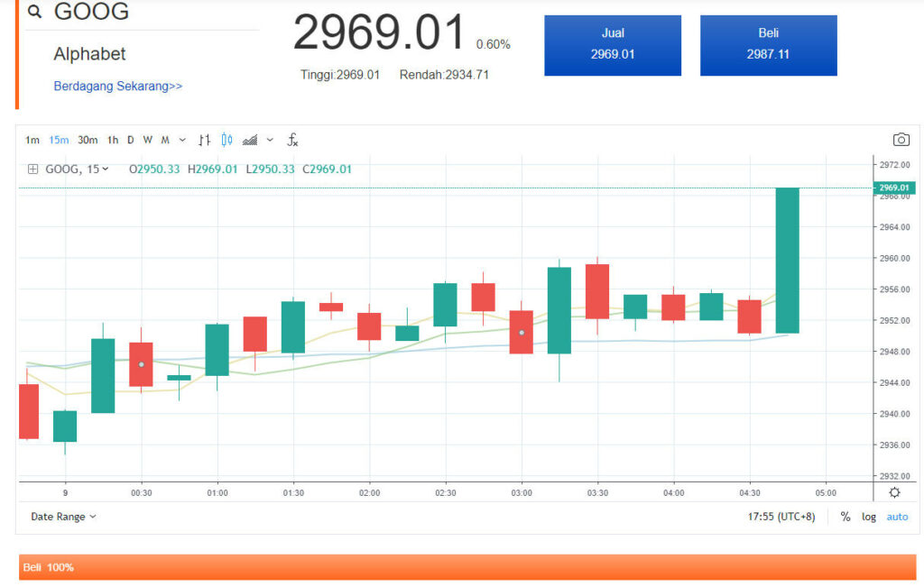Click the 05:00 time axis label
This screenshot has height=587, width=924.
[x=826, y=493]
